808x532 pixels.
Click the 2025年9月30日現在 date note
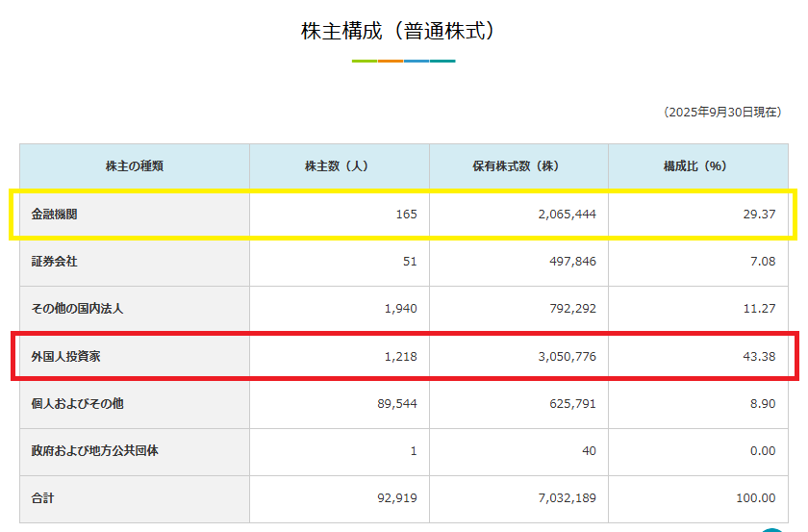(721, 113)
